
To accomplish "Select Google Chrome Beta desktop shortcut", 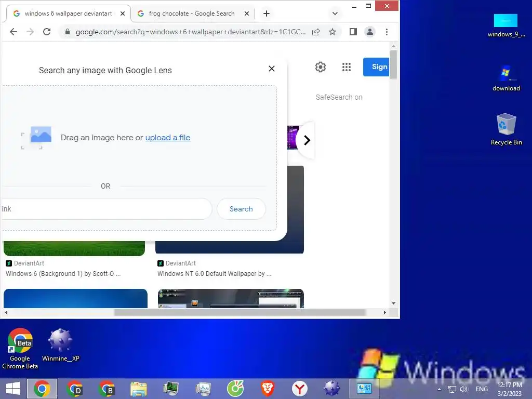I will tap(20, 349).
